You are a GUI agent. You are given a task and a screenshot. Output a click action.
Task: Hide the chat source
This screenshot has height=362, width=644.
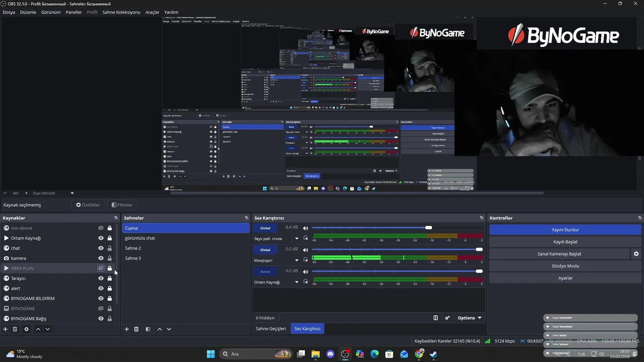pos(101,248)
